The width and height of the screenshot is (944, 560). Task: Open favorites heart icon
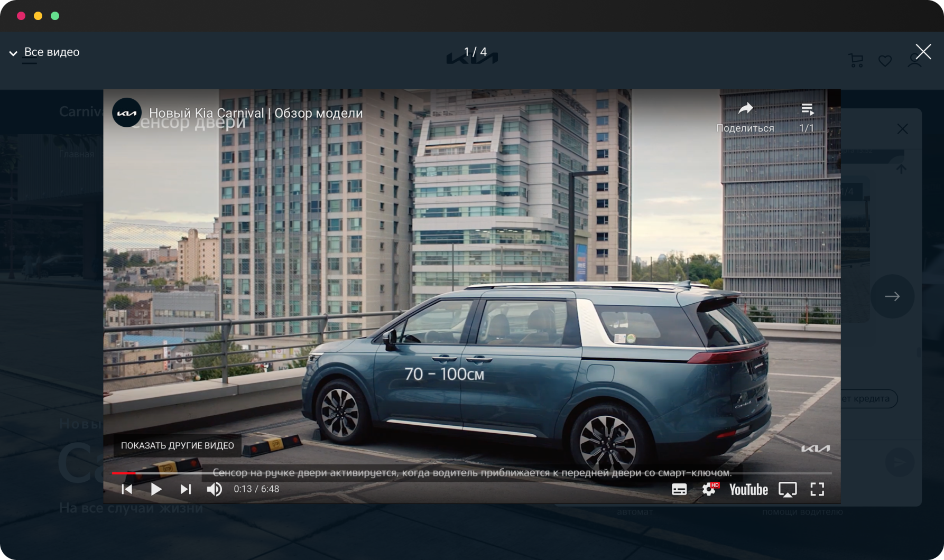click(x=885, y=61)
